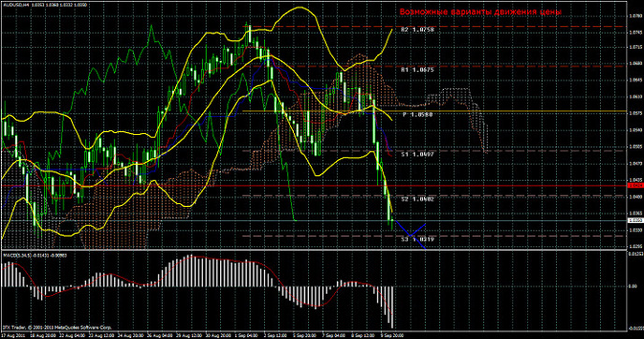The height and width of the screenshot is (339, 644).
Task: Click the red price tag on price axis
Action: tap(636, 185)
